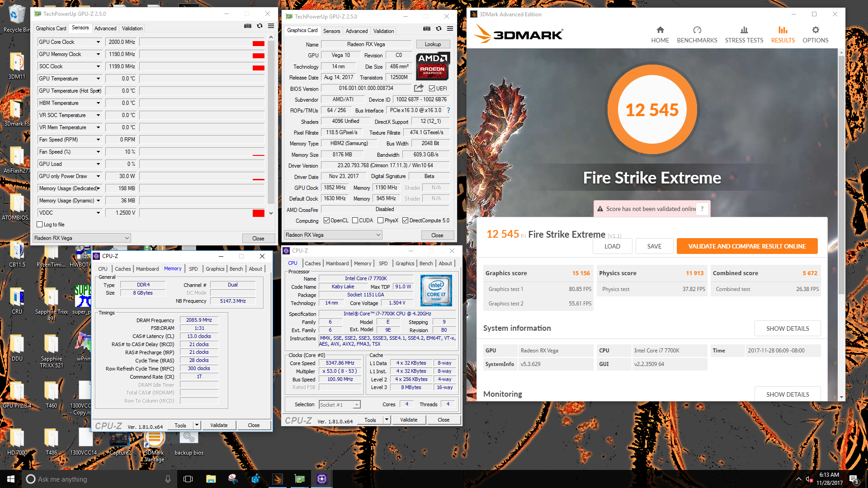Click the question mark beside validation warning

point(702,209)
